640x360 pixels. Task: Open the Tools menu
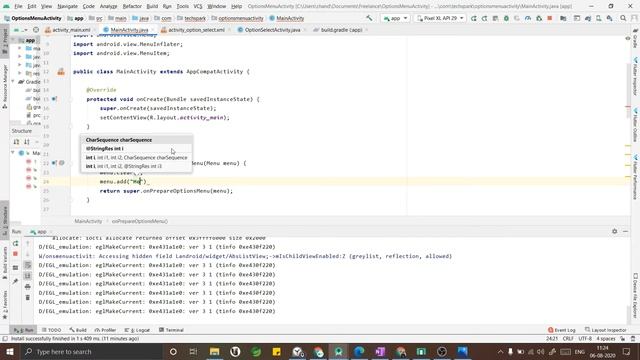click(x=182, y=7)
